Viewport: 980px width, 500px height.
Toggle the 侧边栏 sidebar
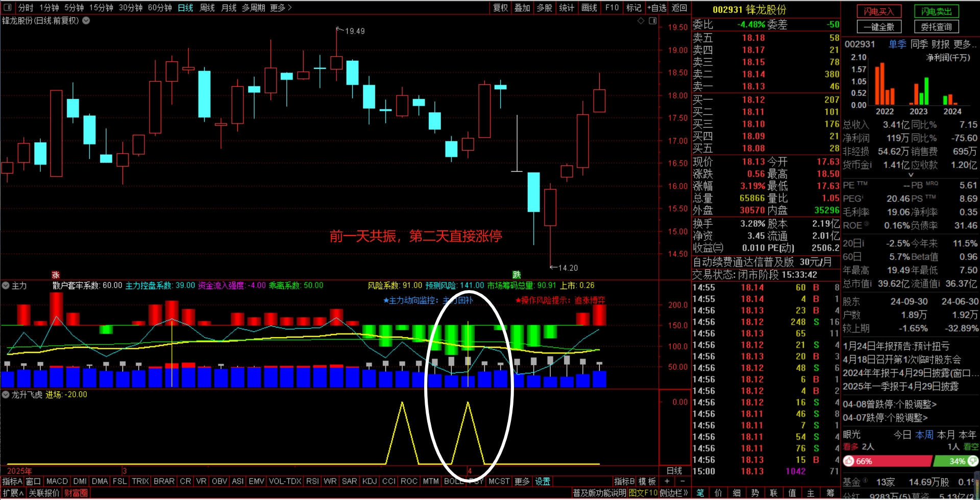click(x=674, y=493)
